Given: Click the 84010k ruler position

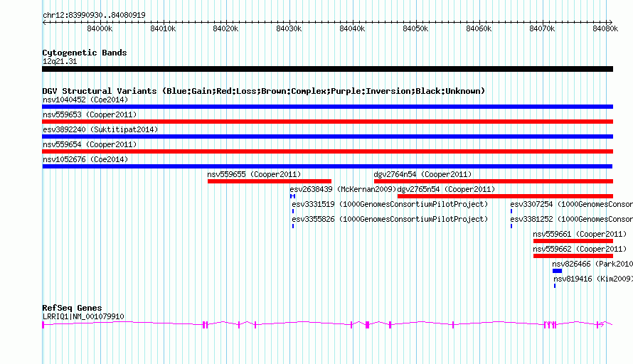Looking at the screenshot, I should 163,28.
